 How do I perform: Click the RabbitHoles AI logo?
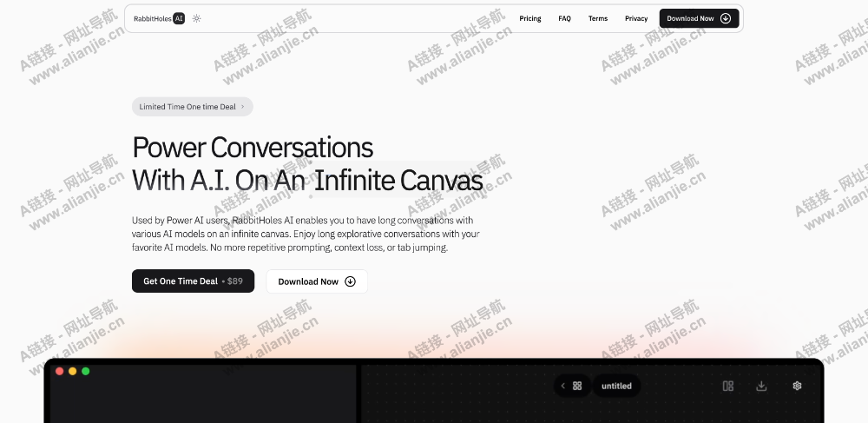click(159, 18)
